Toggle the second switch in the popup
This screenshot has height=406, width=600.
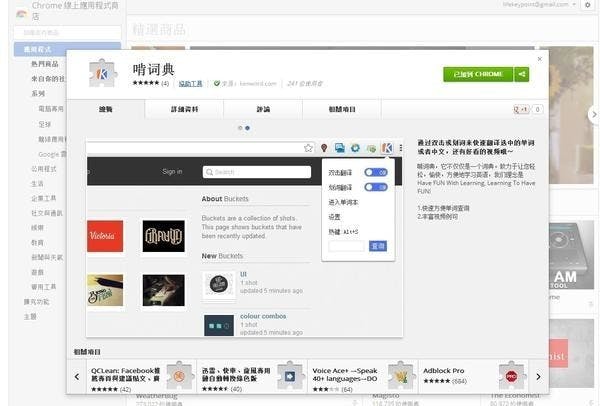point(376,187)
